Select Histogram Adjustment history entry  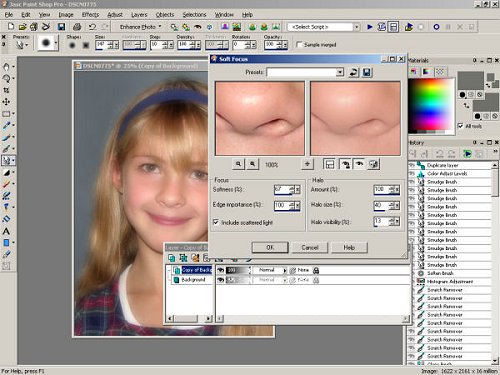pyautogui.click(x=450, y=282)
